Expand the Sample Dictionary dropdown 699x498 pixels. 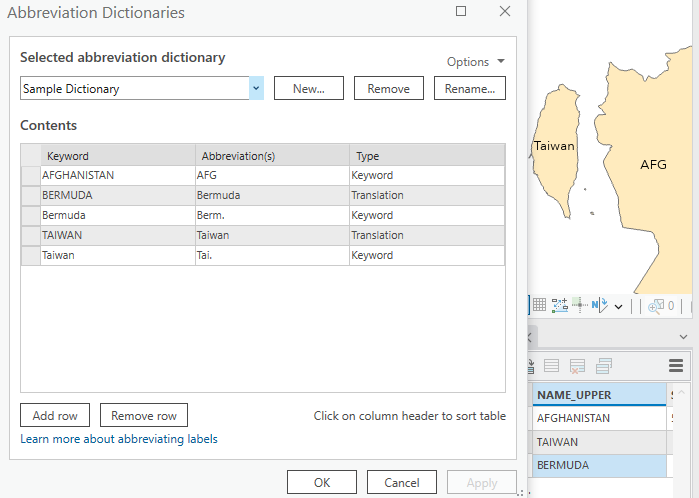(256, 88)
